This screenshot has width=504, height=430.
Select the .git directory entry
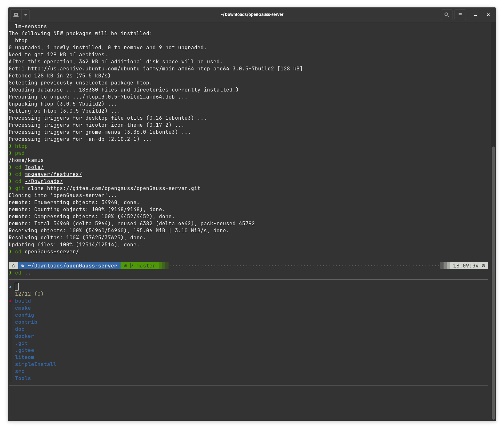tap(21, 343)
